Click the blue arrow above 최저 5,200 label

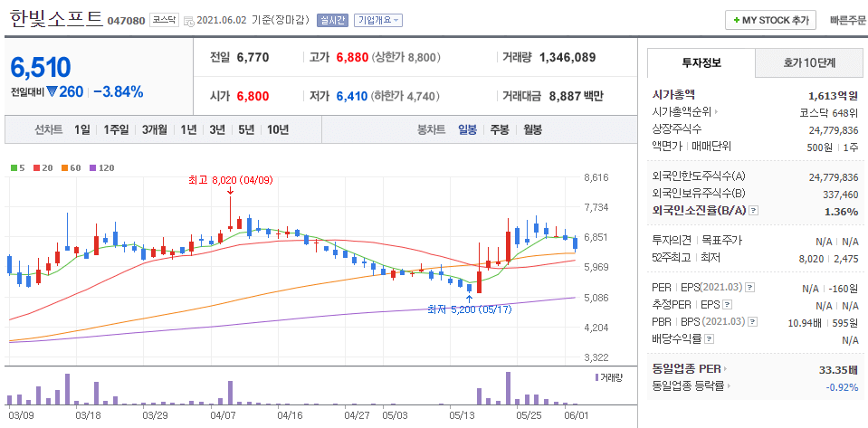coord(470,299)
